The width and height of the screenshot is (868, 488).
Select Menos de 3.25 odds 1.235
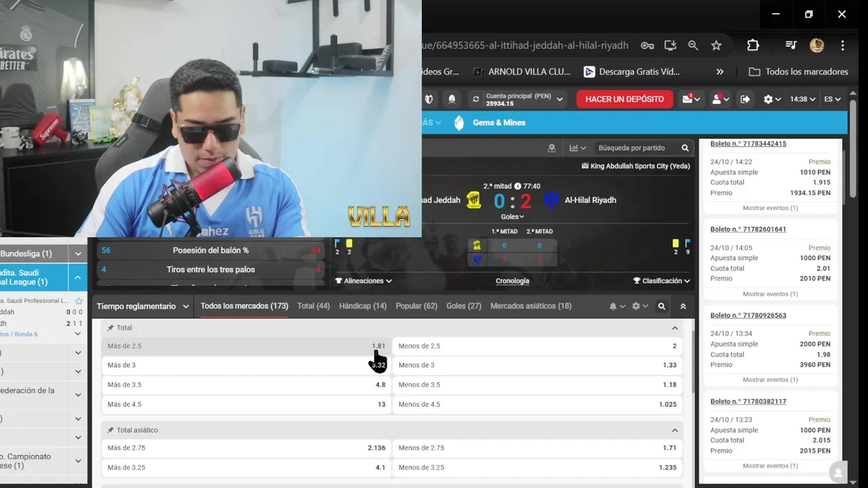point(537,468)
